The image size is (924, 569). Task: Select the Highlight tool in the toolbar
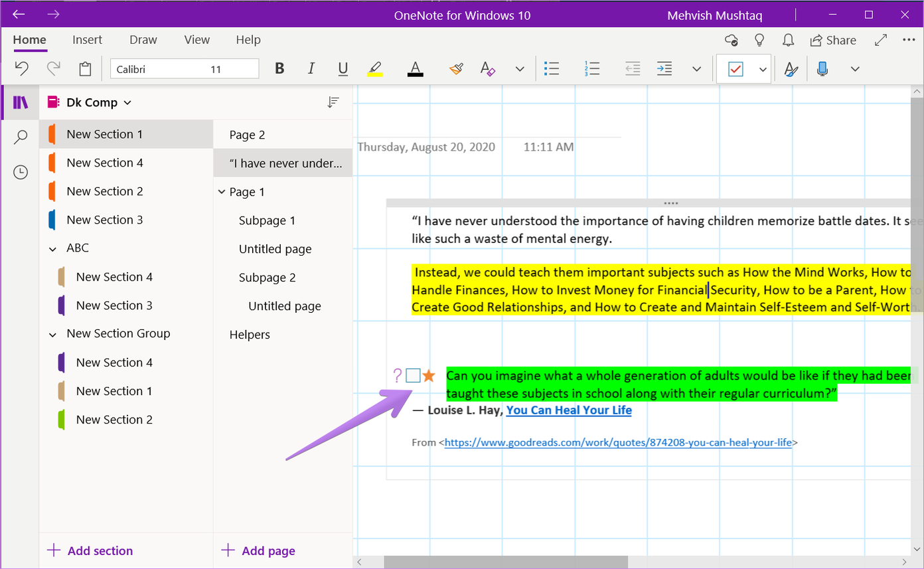375,68
